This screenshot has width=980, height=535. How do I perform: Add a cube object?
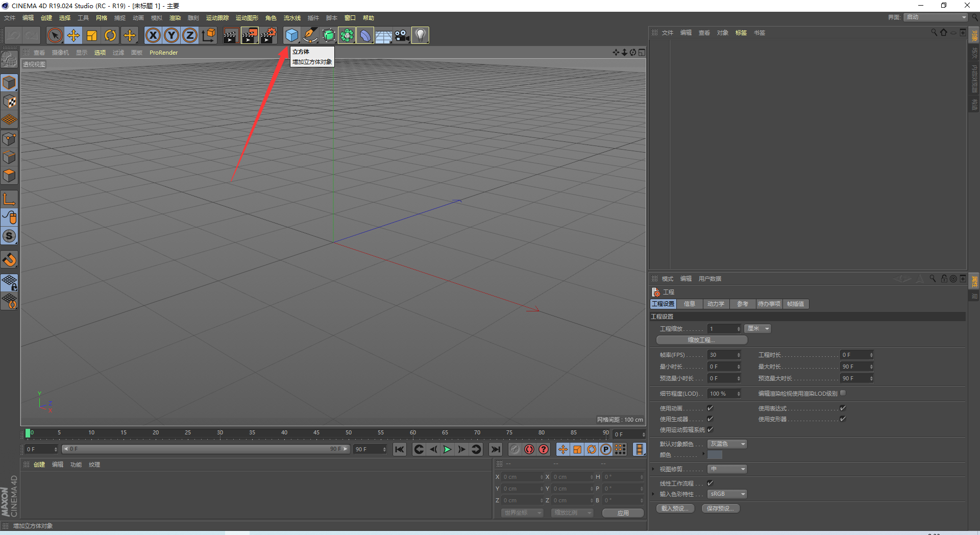click(x=292, y=35)
